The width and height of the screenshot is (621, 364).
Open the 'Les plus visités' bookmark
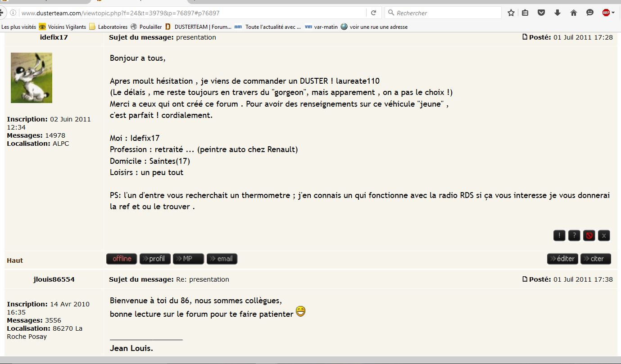click(x=19, y=27)
